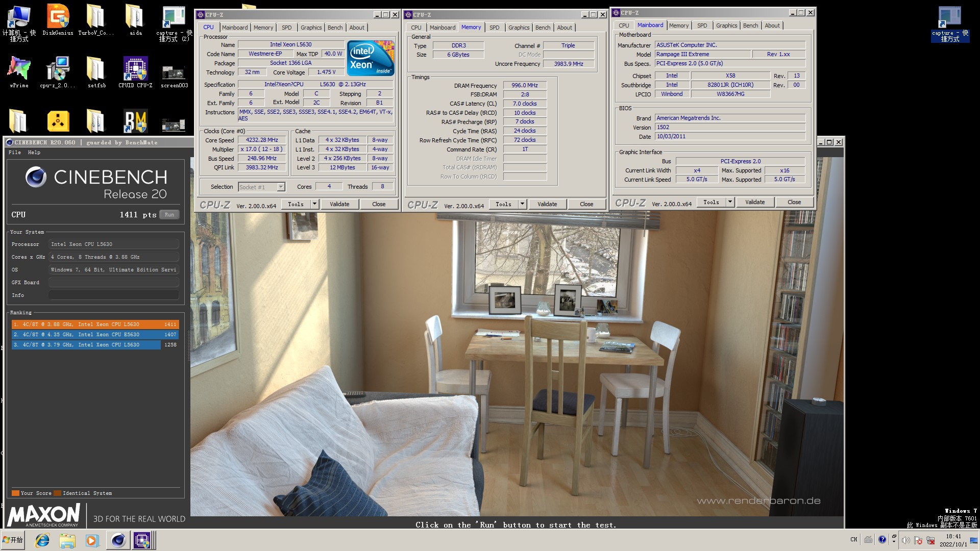Image resolution: width=980 pixels, height=551 pixels.
Task: Click the language bar help icon
Action: [882, 539]
